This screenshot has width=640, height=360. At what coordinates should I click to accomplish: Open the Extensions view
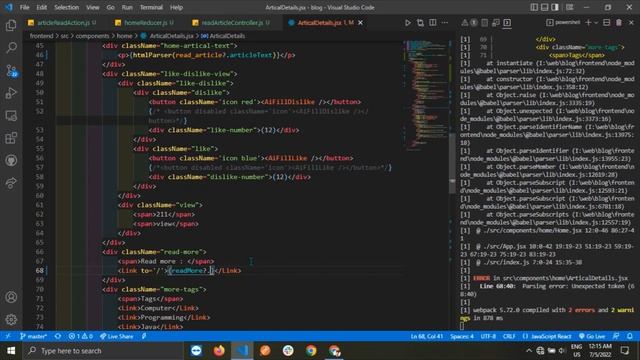click(11, 138)
